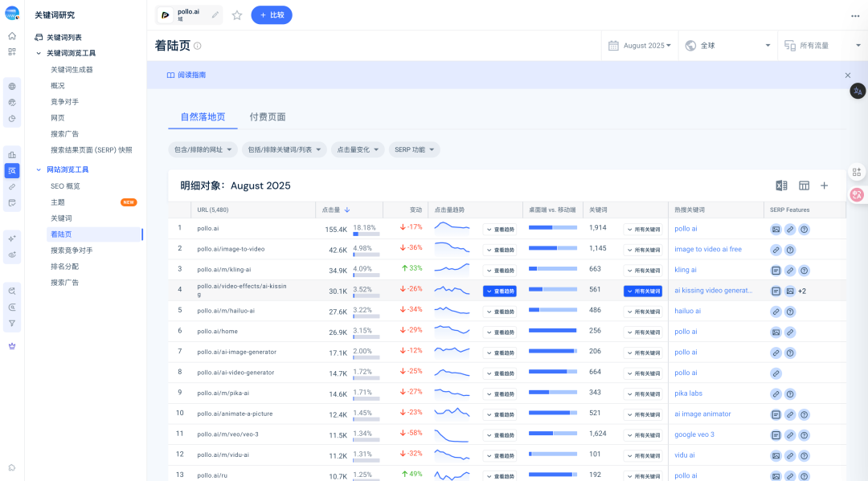Open the August 2025 date dropdown
This screenshot has width=868, height=481.
640,46
